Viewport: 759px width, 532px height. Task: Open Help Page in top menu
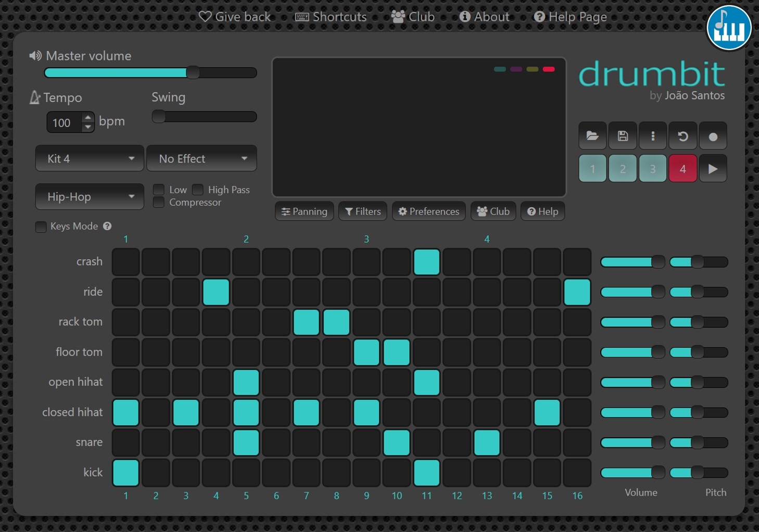pos(571,17)
